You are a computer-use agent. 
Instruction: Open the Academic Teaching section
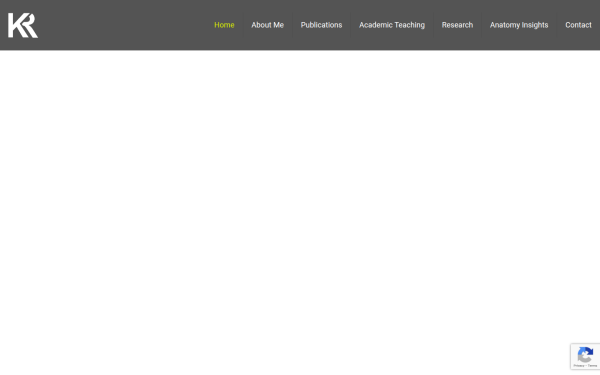pyautogui.click(x=392, y=25)
